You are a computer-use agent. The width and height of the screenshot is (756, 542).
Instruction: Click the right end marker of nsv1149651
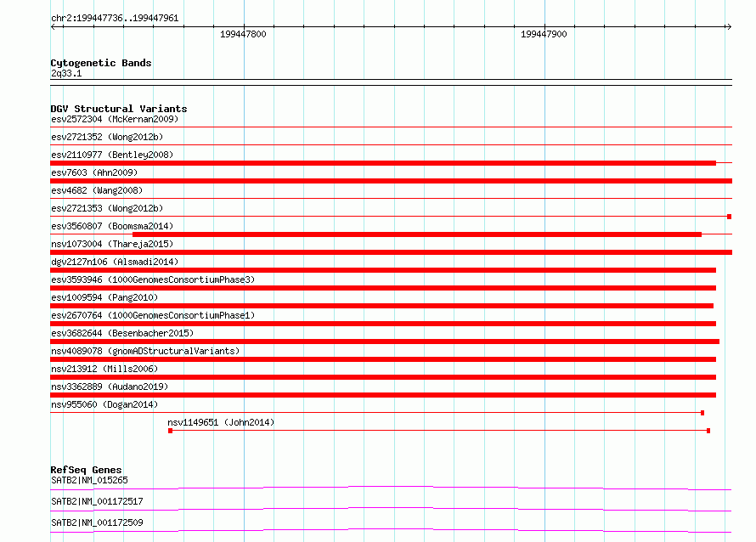coord(708,431)
